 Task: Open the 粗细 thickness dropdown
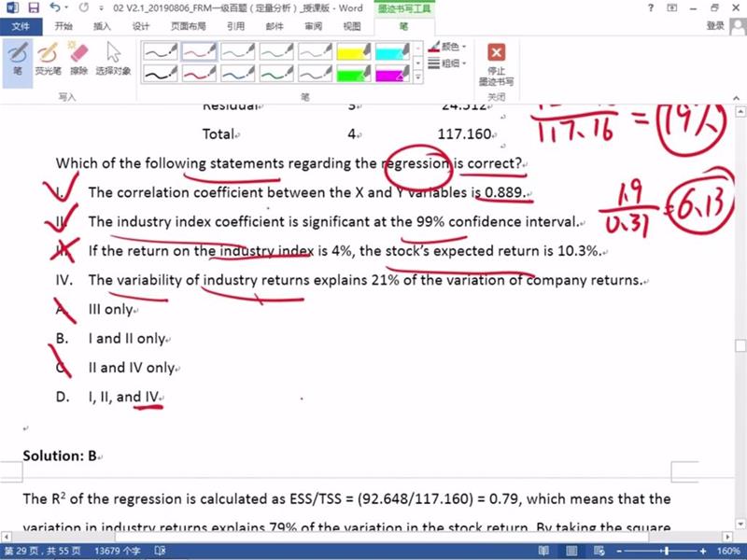click(447, 63)
